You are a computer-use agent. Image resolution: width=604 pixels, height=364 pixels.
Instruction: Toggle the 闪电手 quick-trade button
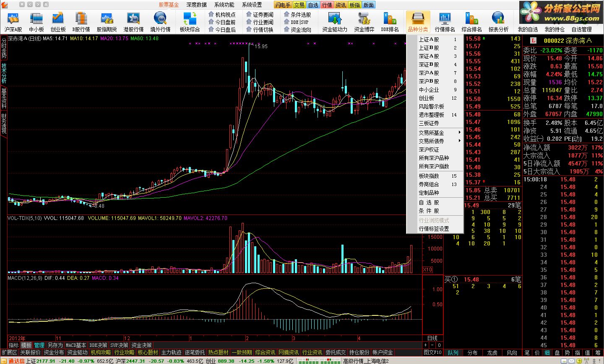pos(283,5)
